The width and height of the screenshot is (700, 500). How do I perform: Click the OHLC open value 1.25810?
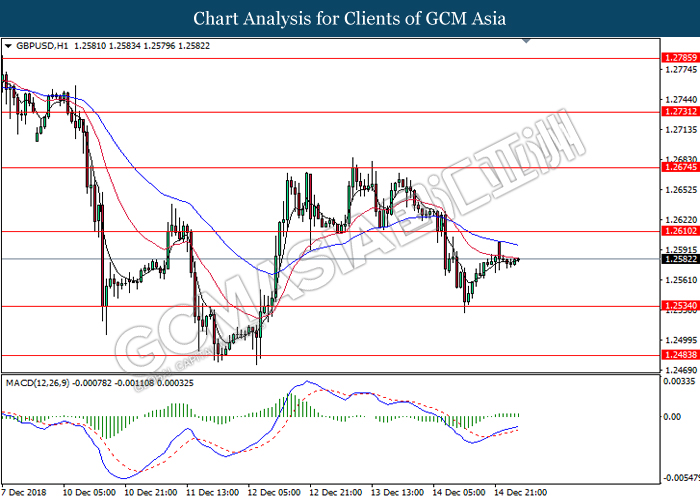click(90, 46)
